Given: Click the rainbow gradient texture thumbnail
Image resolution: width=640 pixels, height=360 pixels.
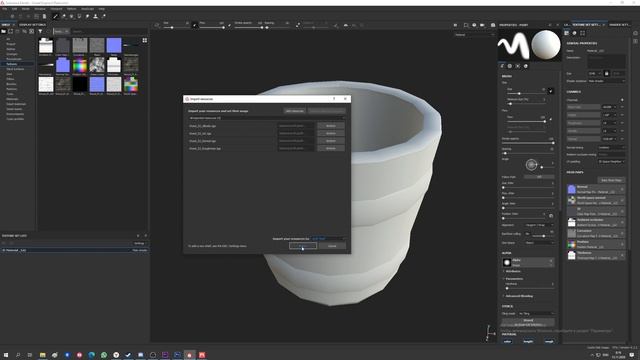Looking at the screenshot, I should click(x=80, y=65).
